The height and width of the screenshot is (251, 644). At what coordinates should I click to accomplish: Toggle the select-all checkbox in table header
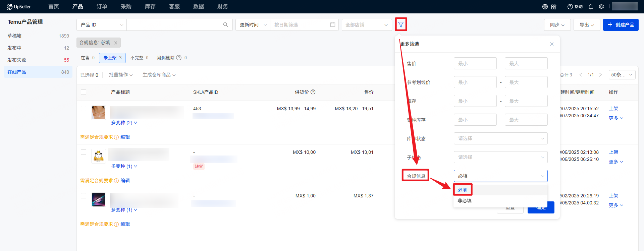coord(84,92)
